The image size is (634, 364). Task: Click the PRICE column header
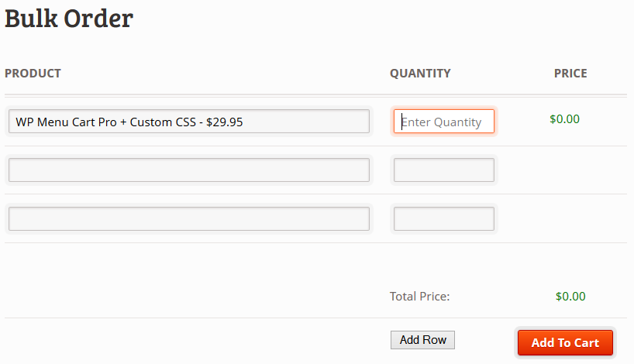tap(570, 74)
